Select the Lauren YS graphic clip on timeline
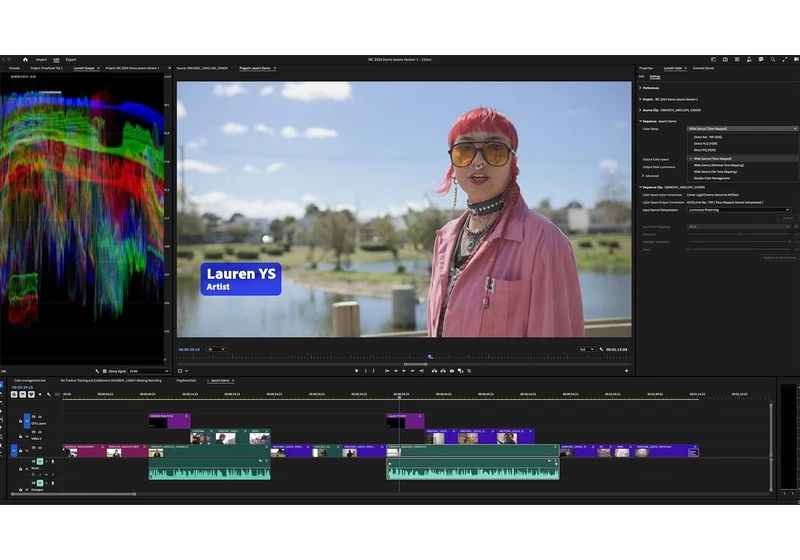 tap(405, 421)
